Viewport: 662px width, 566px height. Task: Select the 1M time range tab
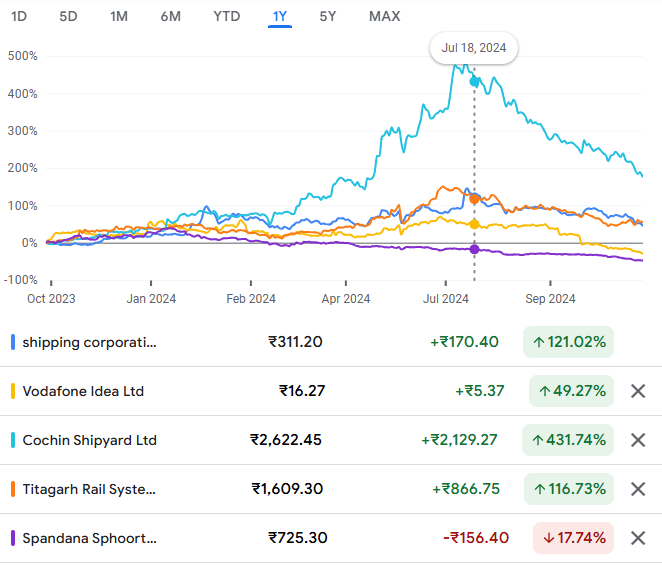(x=119, y=16)
